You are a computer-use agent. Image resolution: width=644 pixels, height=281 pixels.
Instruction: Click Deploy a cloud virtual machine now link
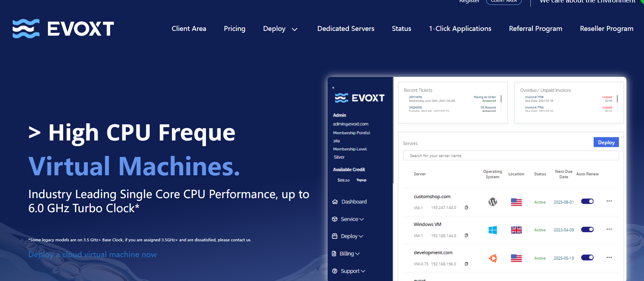coord(92,255)
